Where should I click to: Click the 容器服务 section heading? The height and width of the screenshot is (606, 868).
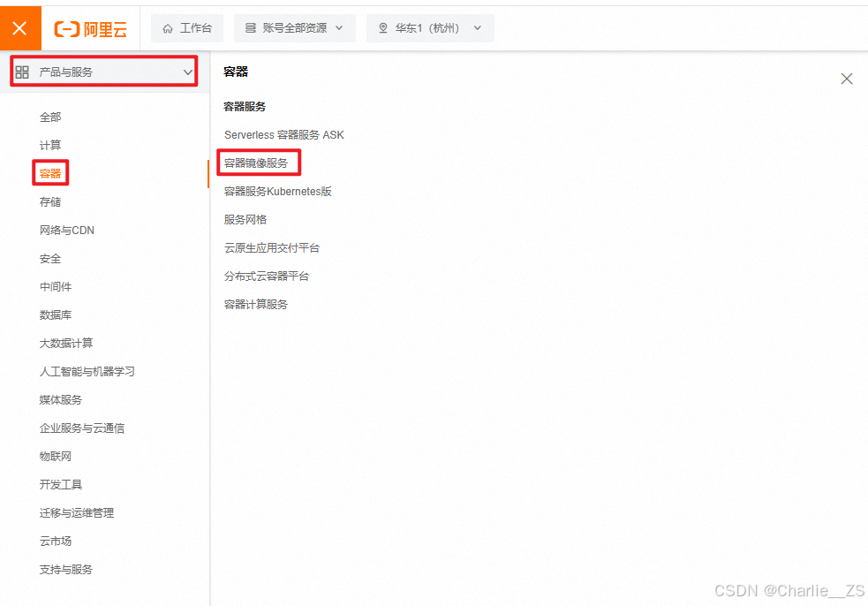pyautogui.click(x=245, y=106)
